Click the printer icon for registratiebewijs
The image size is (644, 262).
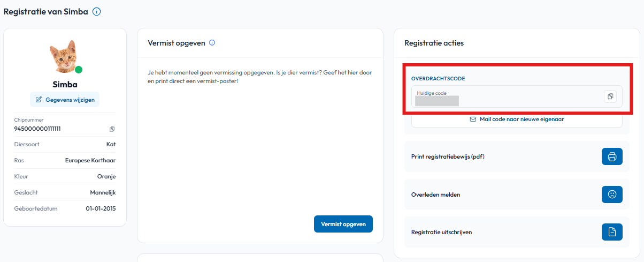(x=612, y=157)
